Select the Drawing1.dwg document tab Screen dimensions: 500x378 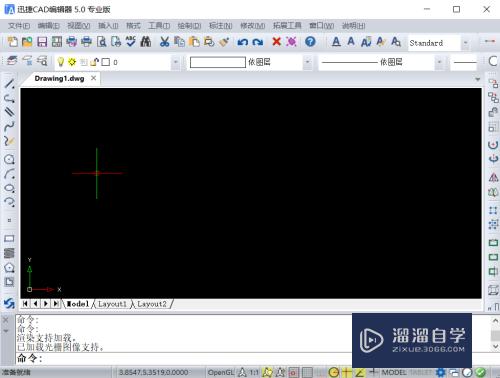coord(59,79)
